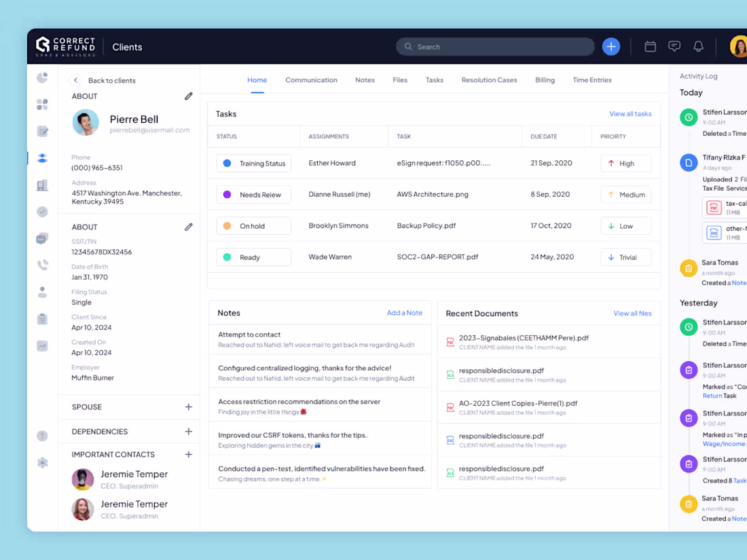Open the Help question mark icon
Screen dimensions: 747x560
[x=42, y=436]
